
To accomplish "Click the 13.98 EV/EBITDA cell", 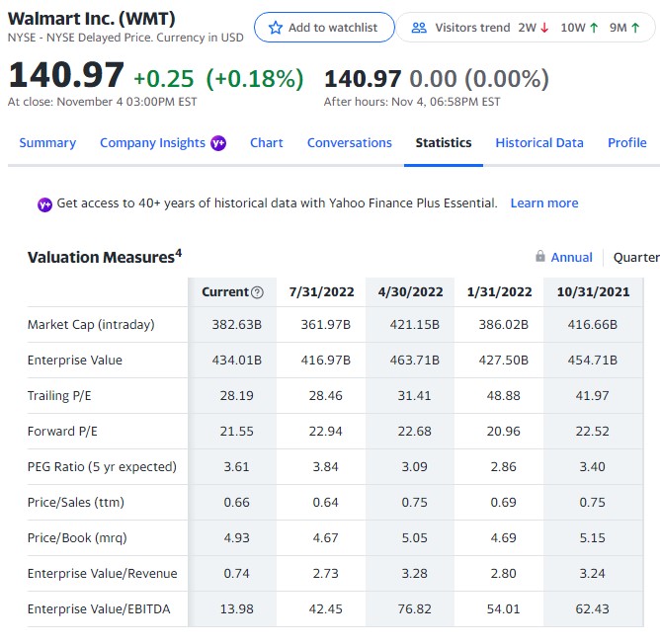I will (236, 609).
